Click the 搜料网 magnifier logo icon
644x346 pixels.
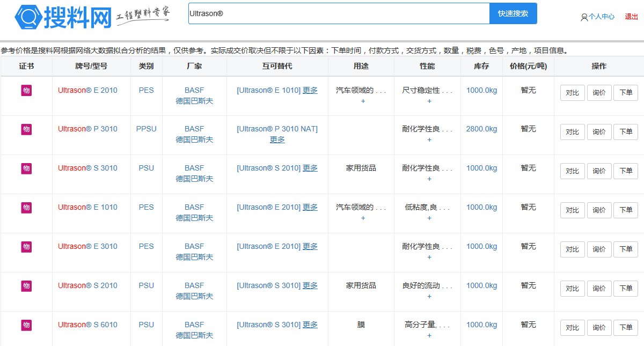(28, 17)
